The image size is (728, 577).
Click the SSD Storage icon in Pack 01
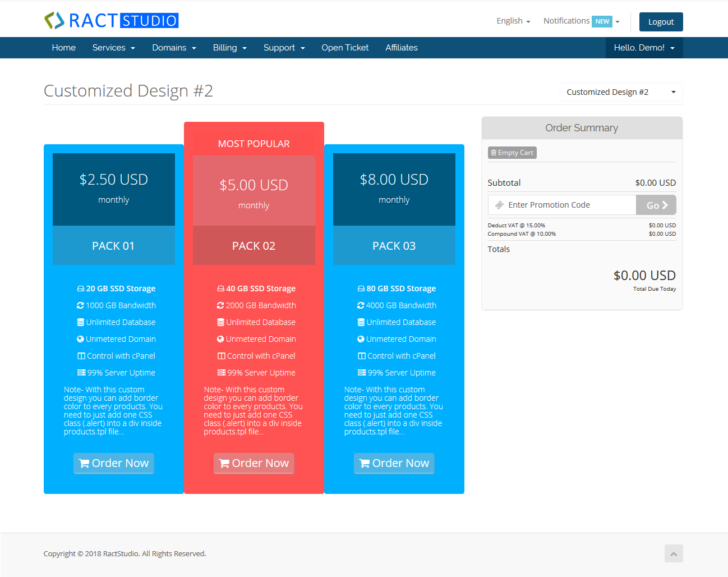pos(80,288)
